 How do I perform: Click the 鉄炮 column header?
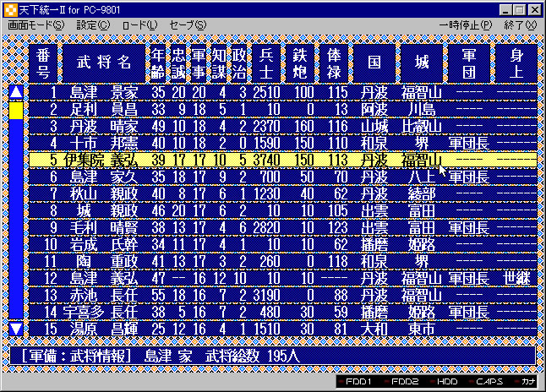coord(300,63)
